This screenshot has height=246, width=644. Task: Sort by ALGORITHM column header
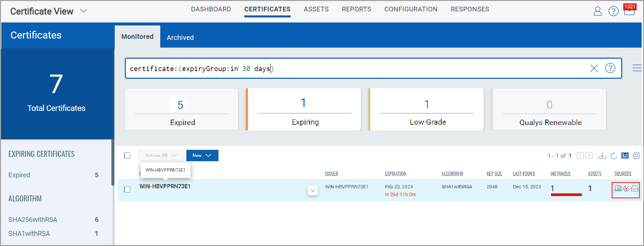(452, 174)
